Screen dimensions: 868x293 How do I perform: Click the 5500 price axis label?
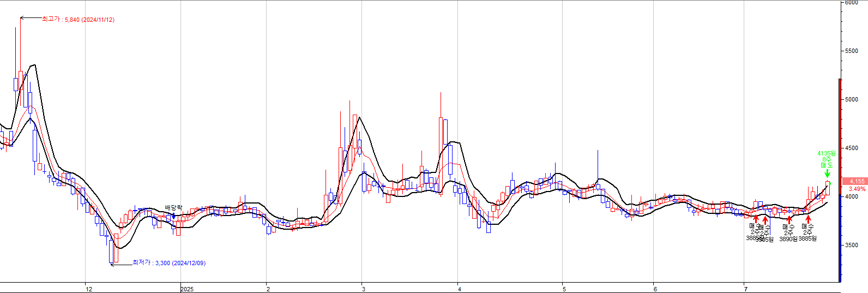tap(852, 51)
